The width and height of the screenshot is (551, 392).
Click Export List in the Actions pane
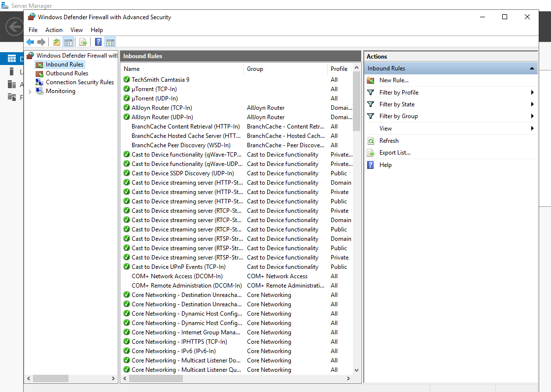[395, 153]
